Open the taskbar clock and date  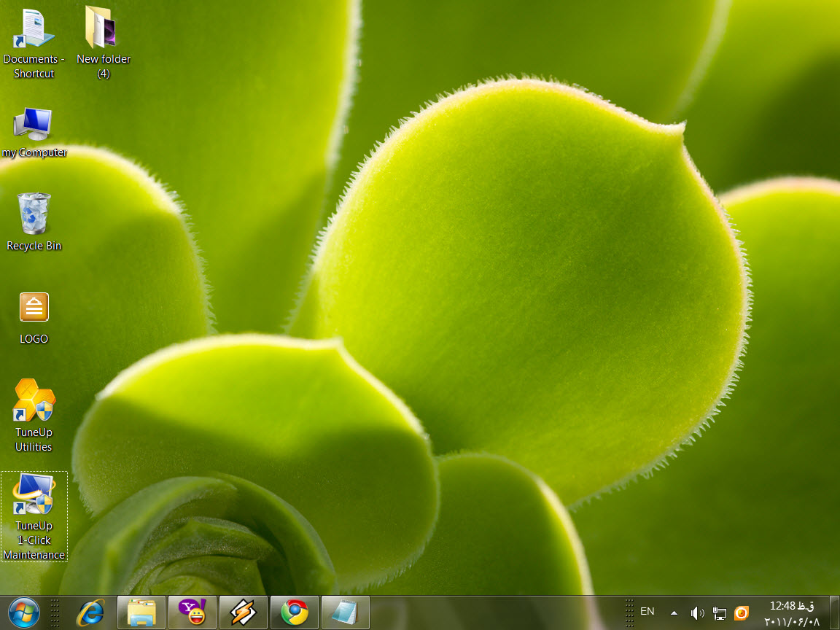(x=792, y=613)
